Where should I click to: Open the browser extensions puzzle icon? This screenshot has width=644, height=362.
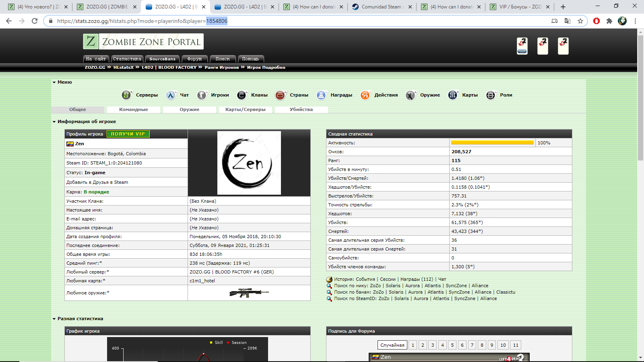pos(609,21)
